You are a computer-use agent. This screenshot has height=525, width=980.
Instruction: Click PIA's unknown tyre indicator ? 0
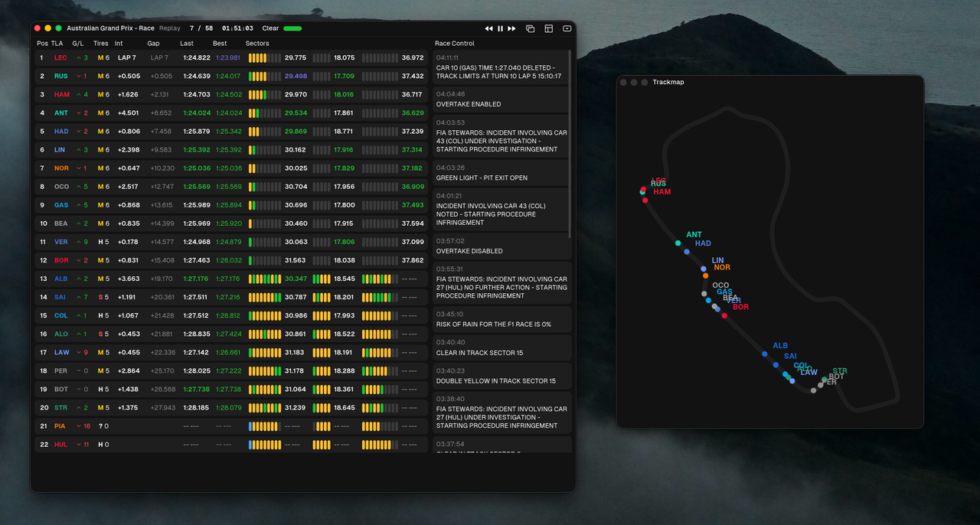point(103,426)
